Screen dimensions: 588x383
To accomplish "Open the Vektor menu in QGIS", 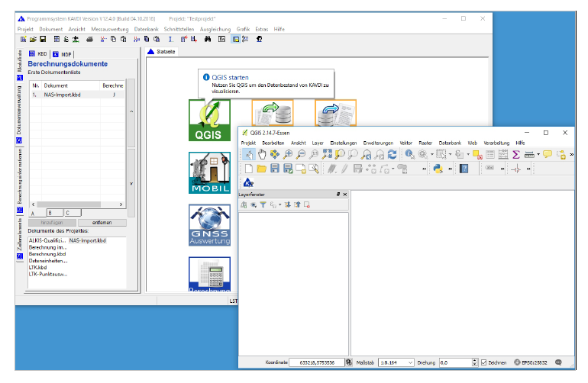I will [x=406, y=143].
